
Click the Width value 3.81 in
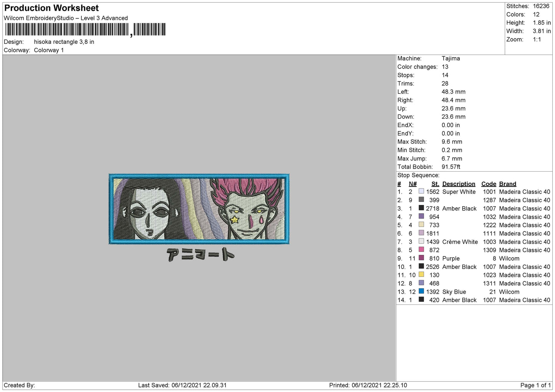(x=542, y=31)
